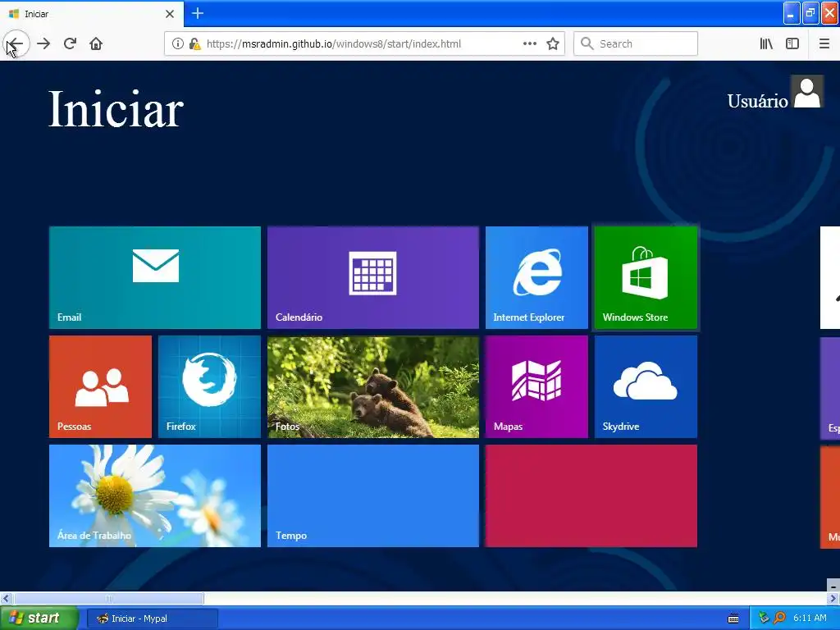
Task: Click the Usuário user name
Action: [757, 101]
